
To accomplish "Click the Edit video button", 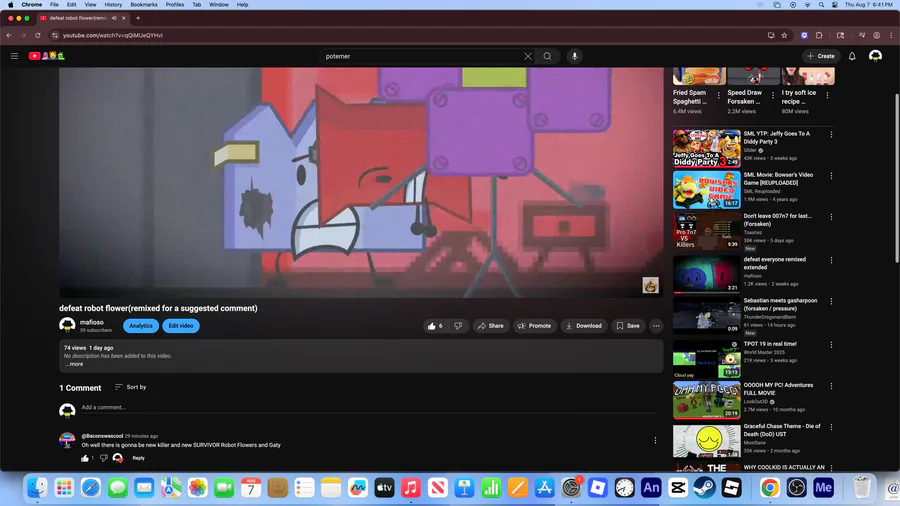I will pyautogui.click(x=181, y=326).
